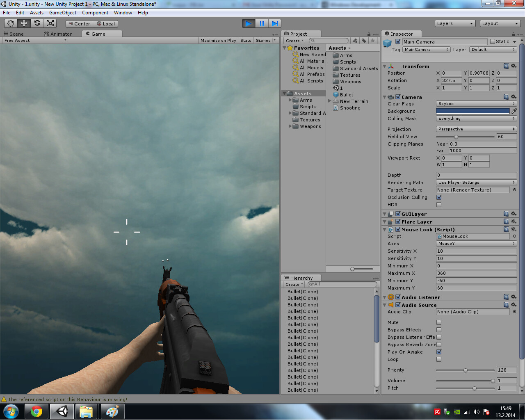Click the Shooting script icon in Assets
The image size is (525, 420).
pos(336,108)
